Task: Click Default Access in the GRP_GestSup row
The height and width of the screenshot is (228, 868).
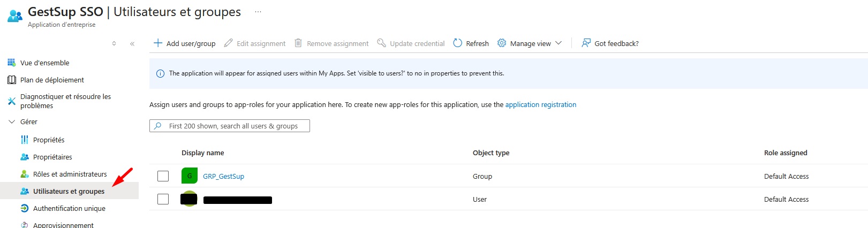Action: (x=787, y=176)
